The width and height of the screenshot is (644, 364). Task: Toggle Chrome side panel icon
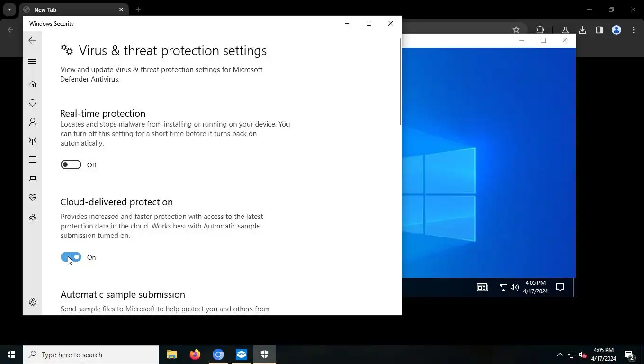599,30
